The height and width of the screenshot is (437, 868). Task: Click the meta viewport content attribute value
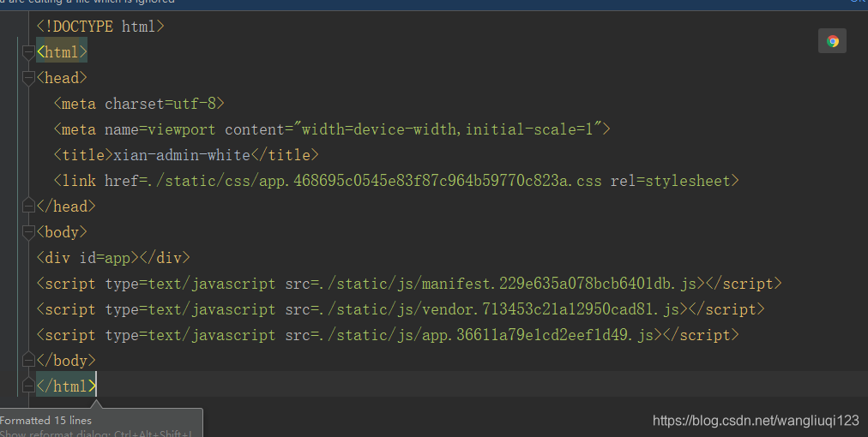tap(448, 129)
